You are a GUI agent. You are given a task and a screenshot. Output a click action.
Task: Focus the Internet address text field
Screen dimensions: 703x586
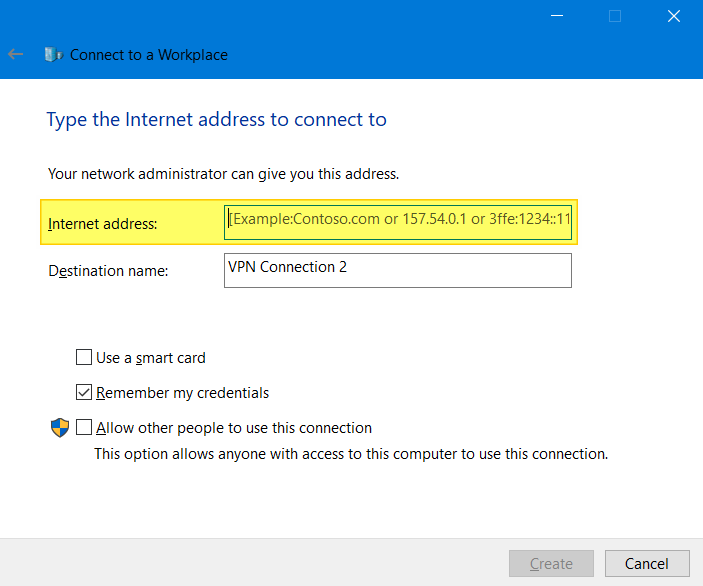pos(398,219)
